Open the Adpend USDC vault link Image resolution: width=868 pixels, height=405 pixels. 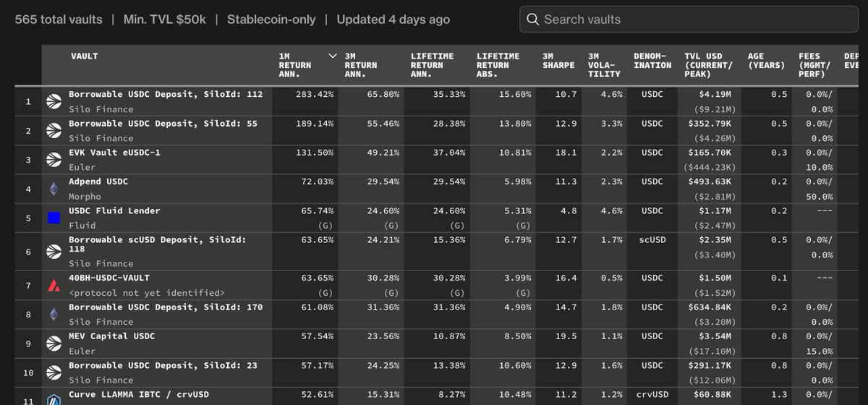pyautogui.click(x=98, y=182)
